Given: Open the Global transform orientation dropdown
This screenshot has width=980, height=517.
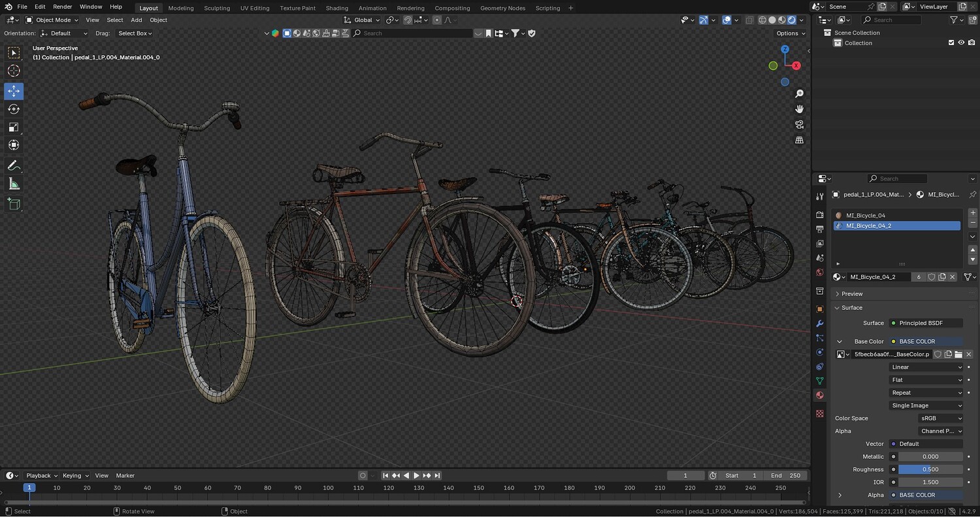Looking at the screenshot, I should 363,20.
